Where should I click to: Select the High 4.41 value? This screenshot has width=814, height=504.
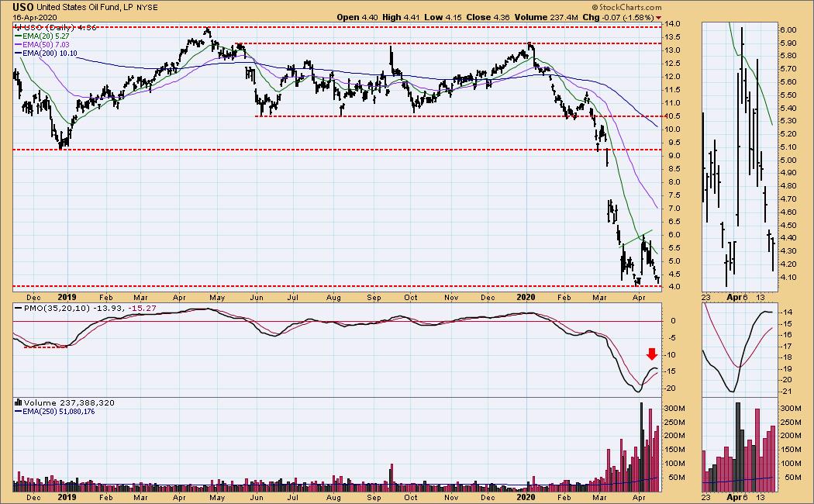pos(401,17)
